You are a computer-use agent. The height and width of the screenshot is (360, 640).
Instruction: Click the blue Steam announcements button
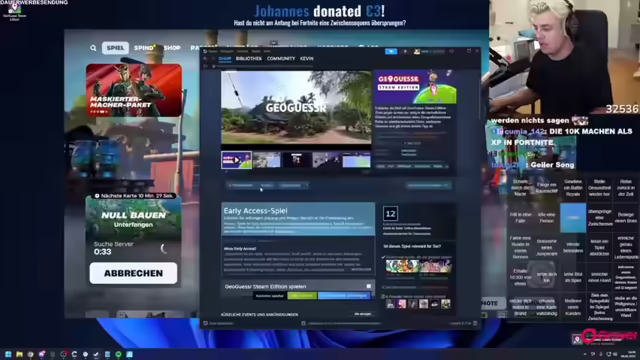(x=391, y=51)
